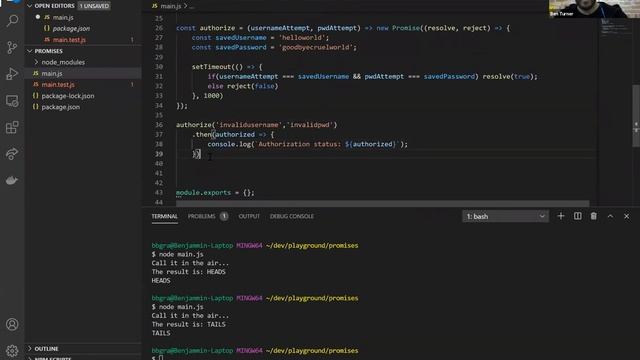Switch to the OUTPUT tab
This screenshot has height=360, width=640.
pyautogui.click(x=249, y=216)
